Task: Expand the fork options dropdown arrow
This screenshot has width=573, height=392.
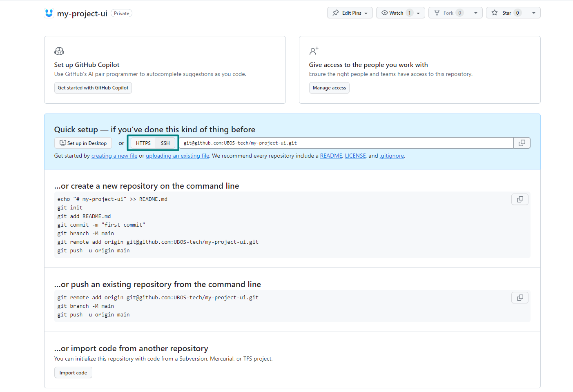Action: click(476, 13)
